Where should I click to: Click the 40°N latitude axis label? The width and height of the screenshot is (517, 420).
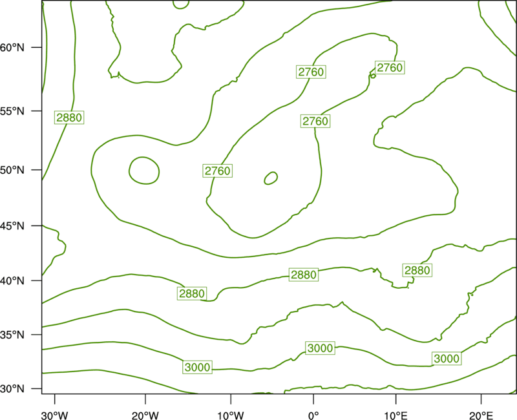pyautogui.click(x=12, y=281)
